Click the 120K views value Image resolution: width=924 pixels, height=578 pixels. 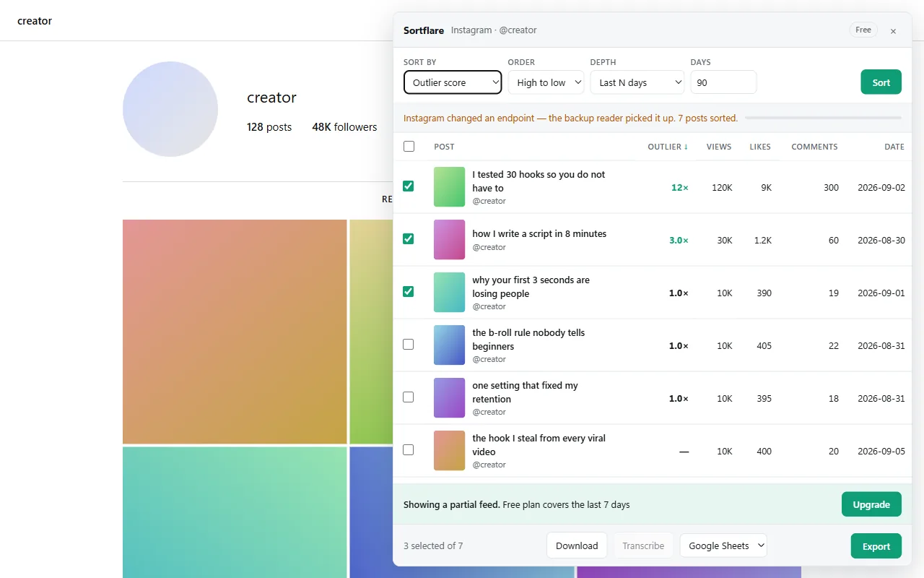coord(722,188)
